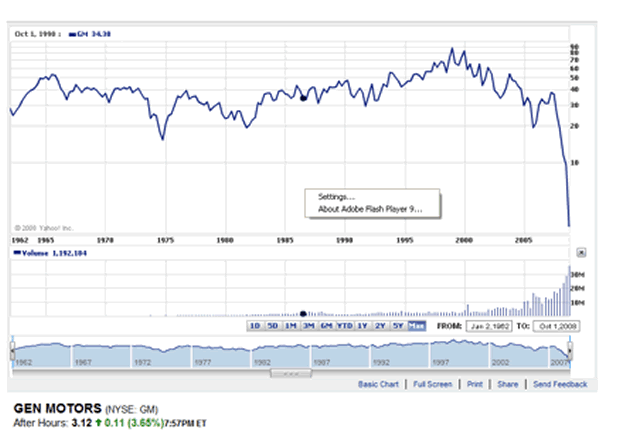This screenshot has width=620, height=436.
Task: Click the Print link
Action: [474, 384]
